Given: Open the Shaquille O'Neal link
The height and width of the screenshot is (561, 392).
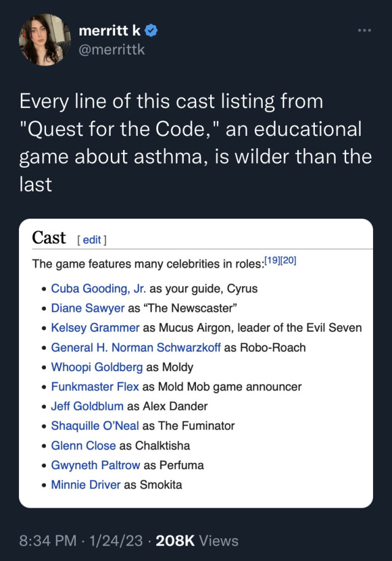Looking at the screenshot, I should click(x=95, y=426).
